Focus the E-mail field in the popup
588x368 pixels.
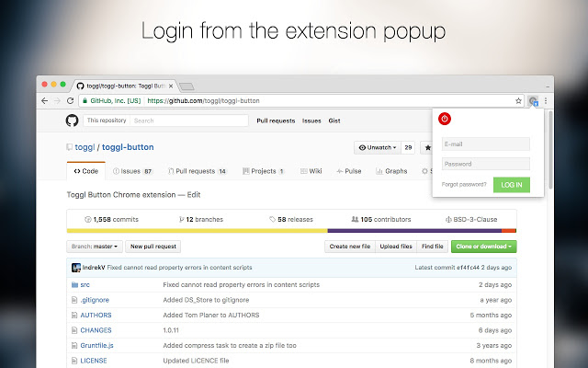[x=486, y=144]
